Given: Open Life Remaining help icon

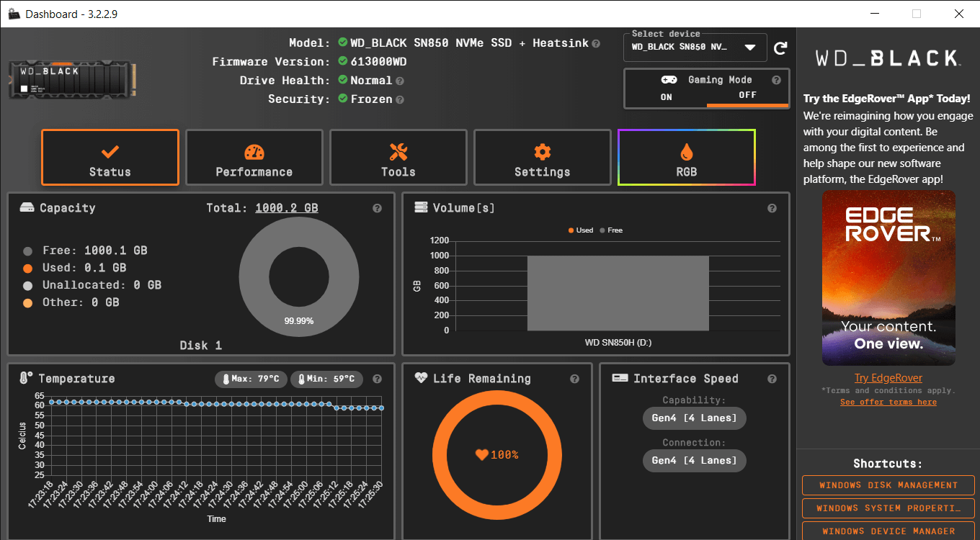Looking at the screenshot, I should click(x=574, y=379).
